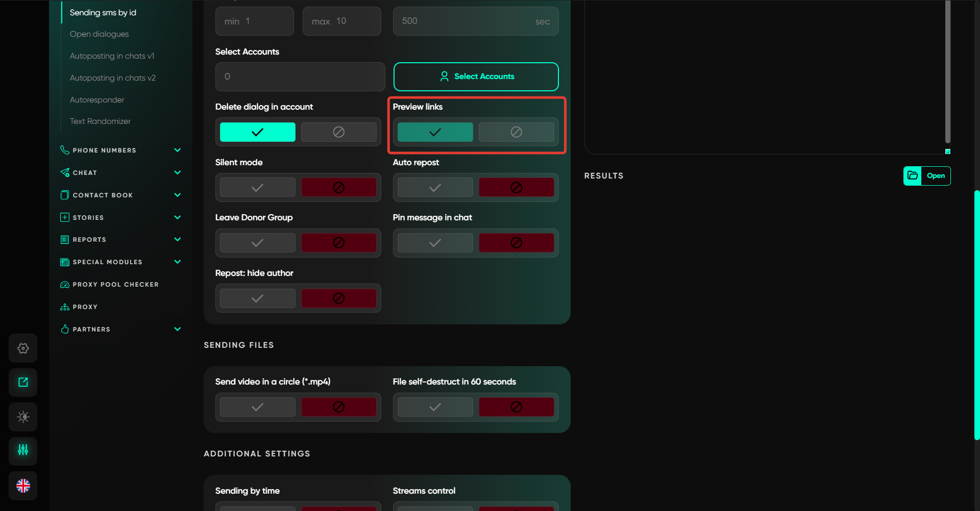Viewport: 980px width, 511px height.
Task: Enable Pin message in chat checkmark option
Action: 435,243
